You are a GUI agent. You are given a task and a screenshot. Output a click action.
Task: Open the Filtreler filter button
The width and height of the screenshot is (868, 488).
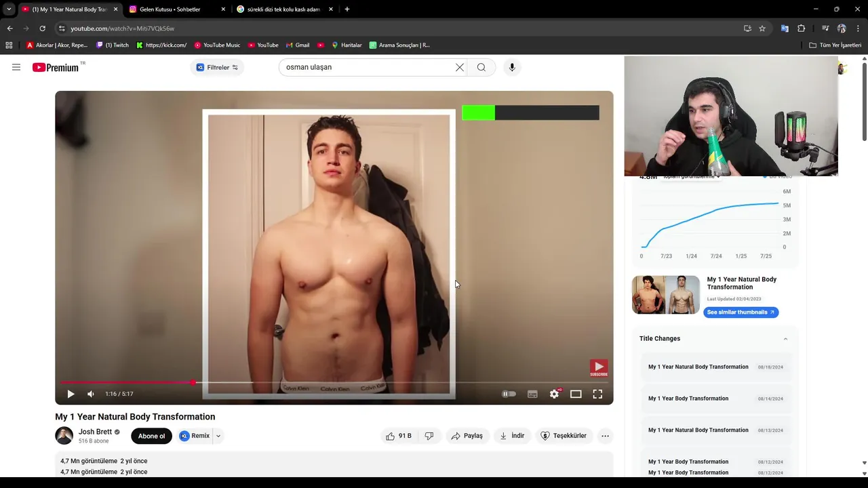217,67
